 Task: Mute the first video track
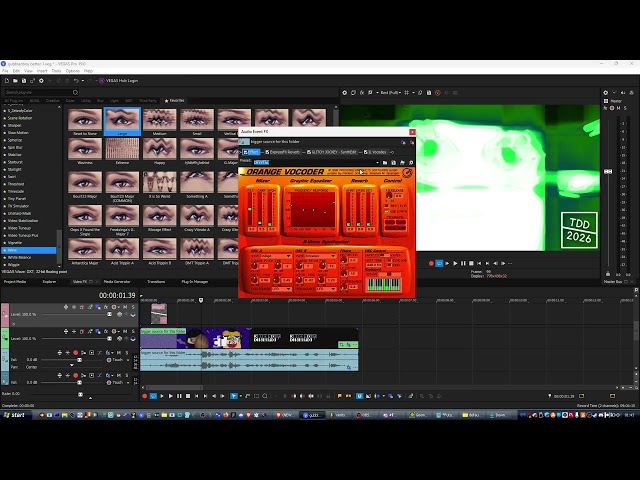tap(125, 307)
